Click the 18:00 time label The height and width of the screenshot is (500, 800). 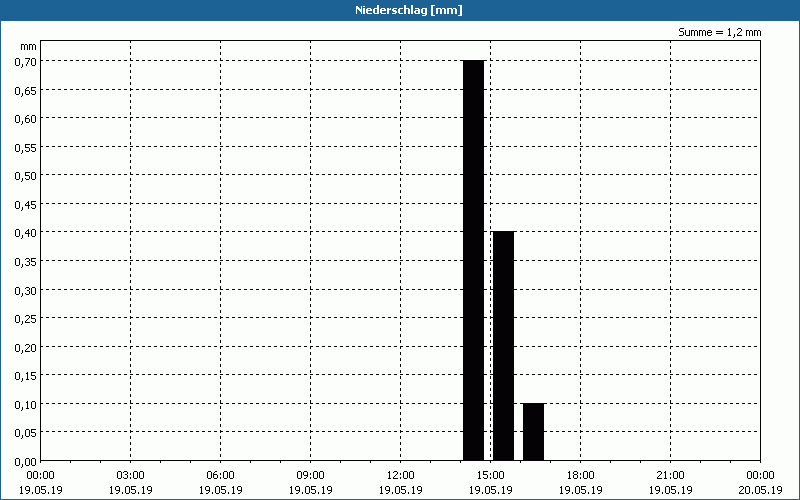click(581, 475)
